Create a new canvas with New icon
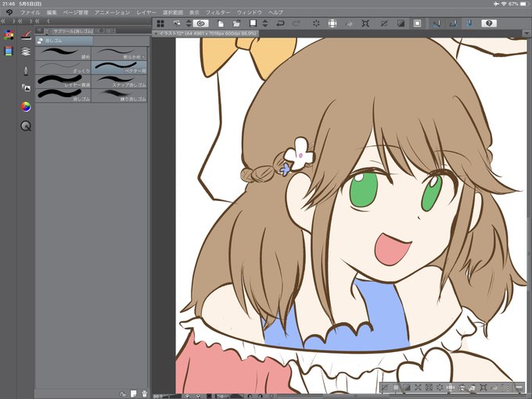 (221, 23)
